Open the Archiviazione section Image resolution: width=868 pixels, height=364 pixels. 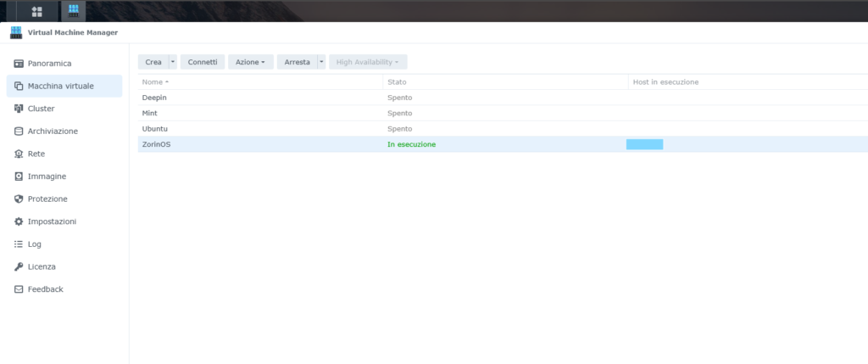pos(64,132)
